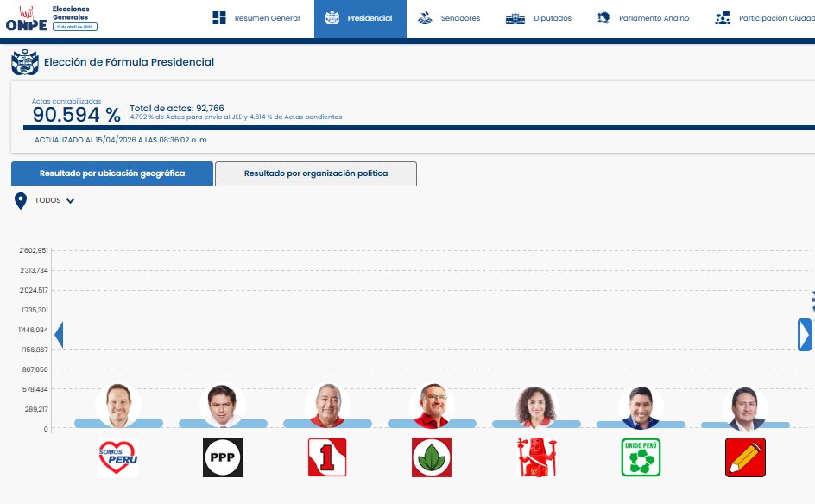815x504 pixels.
Task: Open the Parlamento Andino tab
Action: click(x=643, y=18)
